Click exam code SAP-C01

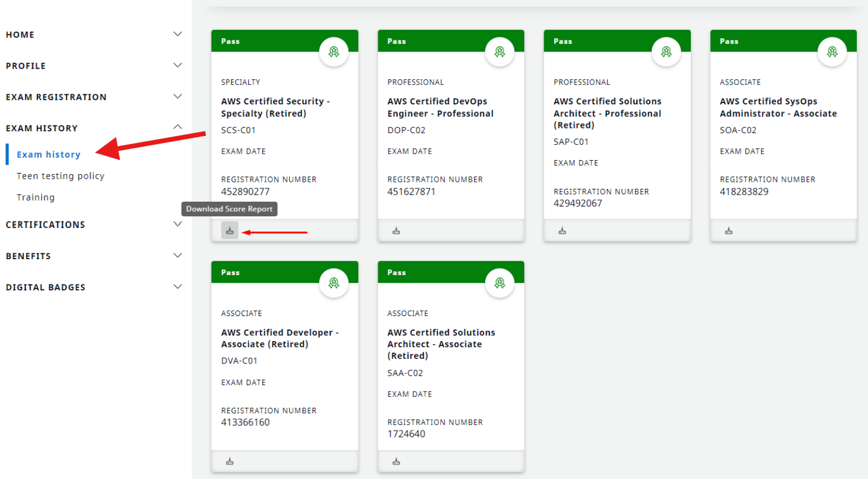pos(571,142)
